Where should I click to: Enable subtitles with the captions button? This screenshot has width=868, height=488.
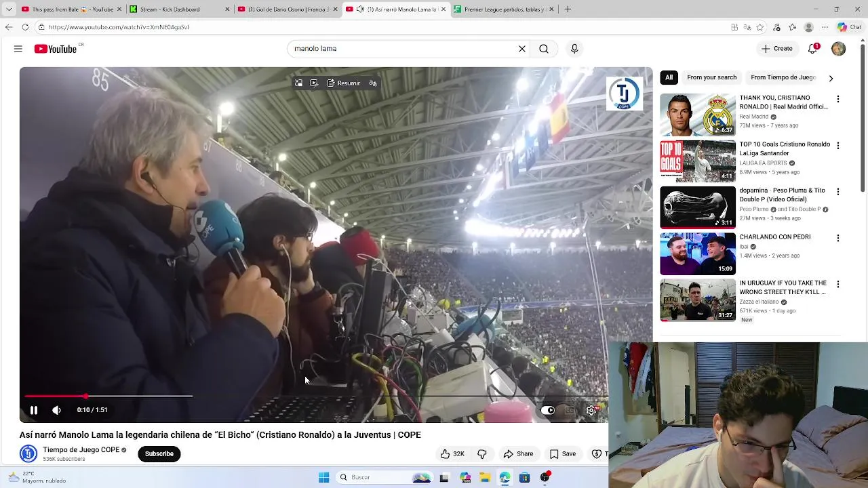tap(570, 410)
